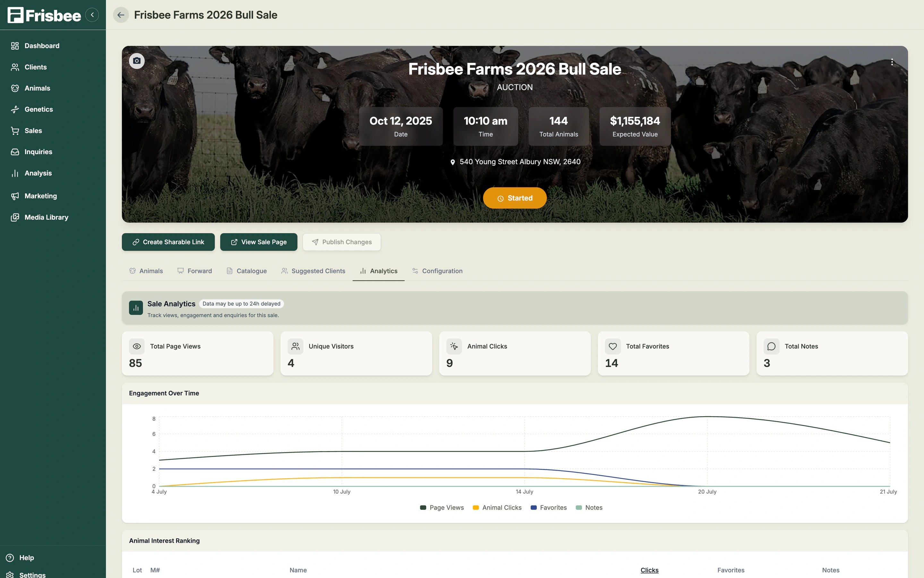Toggle the Notes series in legend

(x=589, y=508)
